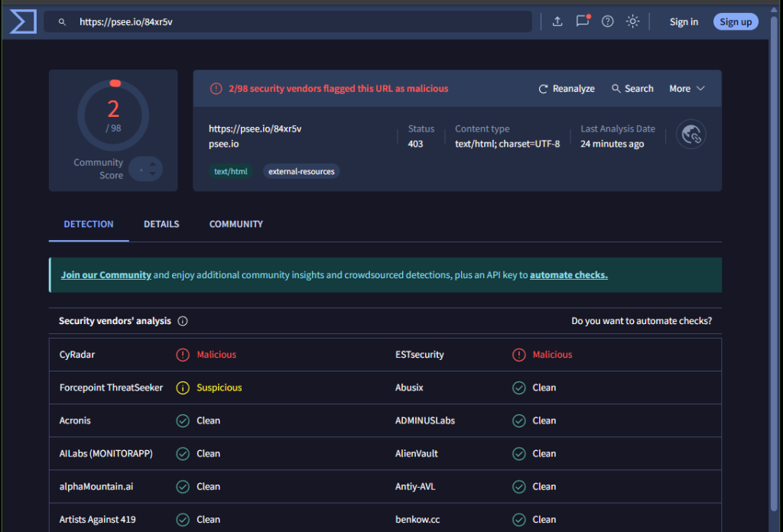Click the content type text/html; charset=UTF-8
The image size is (783, 532).
[x=508, y=144]
